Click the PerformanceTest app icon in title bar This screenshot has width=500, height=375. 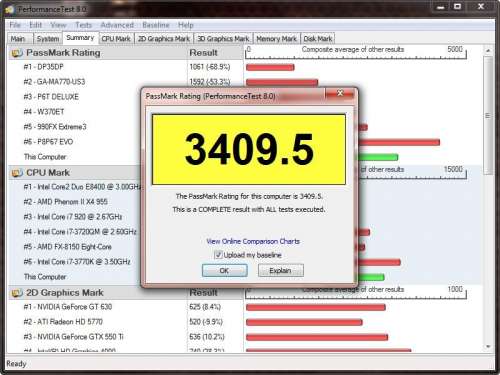tap(10, 9)
